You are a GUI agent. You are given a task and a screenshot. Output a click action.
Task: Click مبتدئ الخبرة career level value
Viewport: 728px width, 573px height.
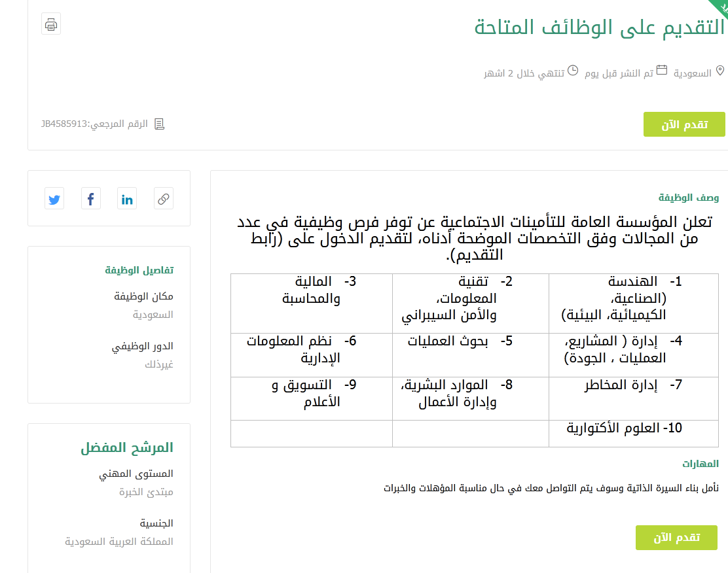pyautogui.click(x=146, y=492)
